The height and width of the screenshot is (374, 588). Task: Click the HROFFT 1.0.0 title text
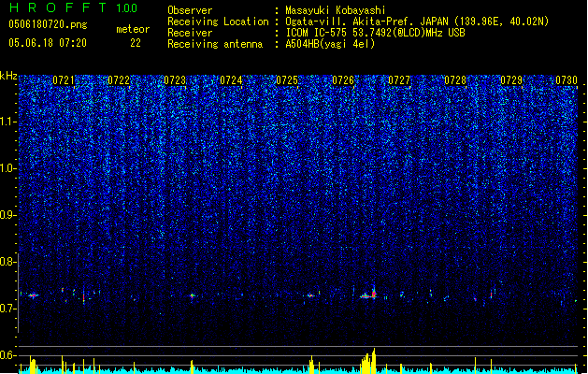[x=74, y=7]
